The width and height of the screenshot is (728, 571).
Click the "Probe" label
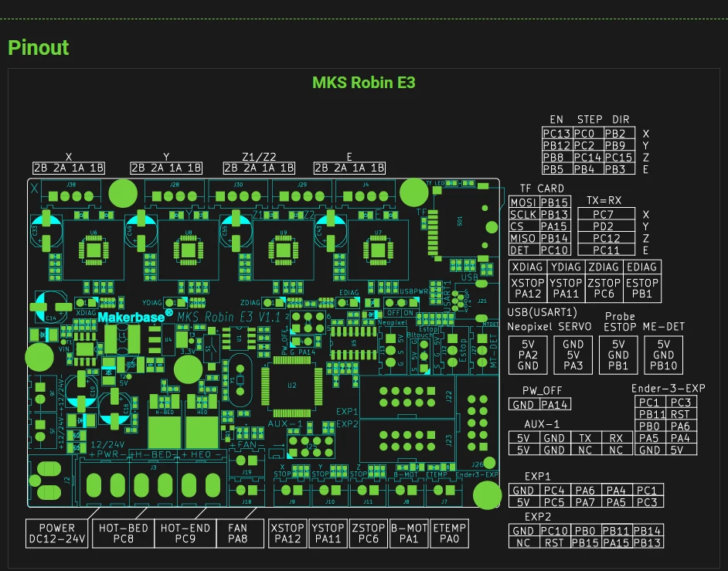(620, 317)
